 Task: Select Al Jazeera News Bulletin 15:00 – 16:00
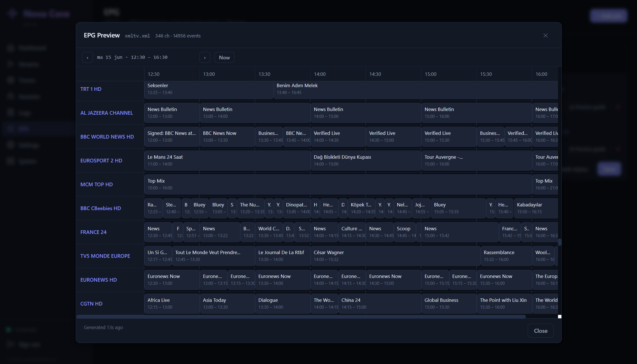[x=476, y=113]
